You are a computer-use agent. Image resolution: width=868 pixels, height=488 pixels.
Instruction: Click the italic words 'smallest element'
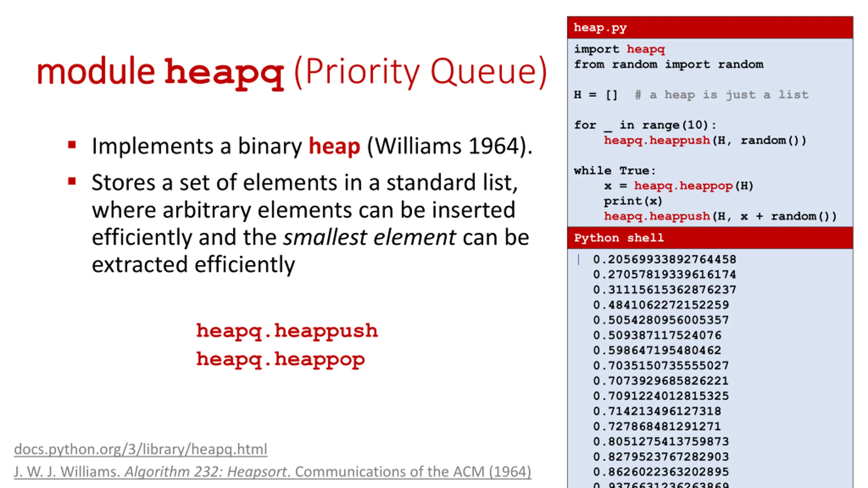tap(370, 237)
